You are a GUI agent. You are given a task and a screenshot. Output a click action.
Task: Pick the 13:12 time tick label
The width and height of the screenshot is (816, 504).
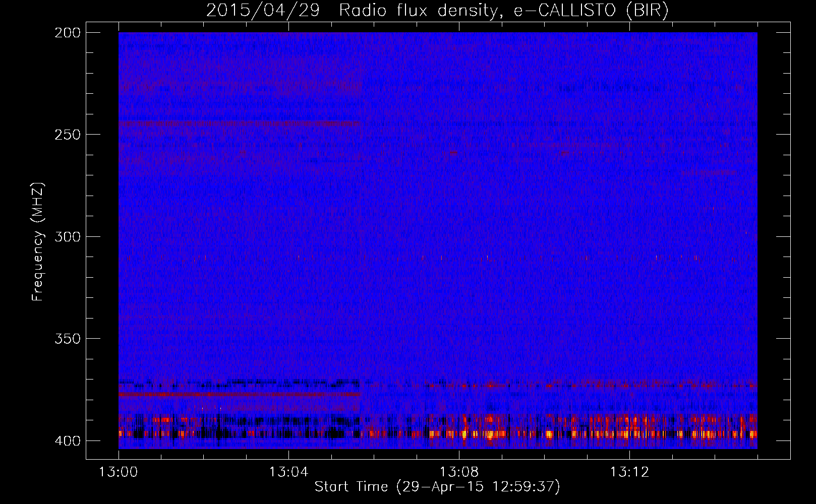629,472
